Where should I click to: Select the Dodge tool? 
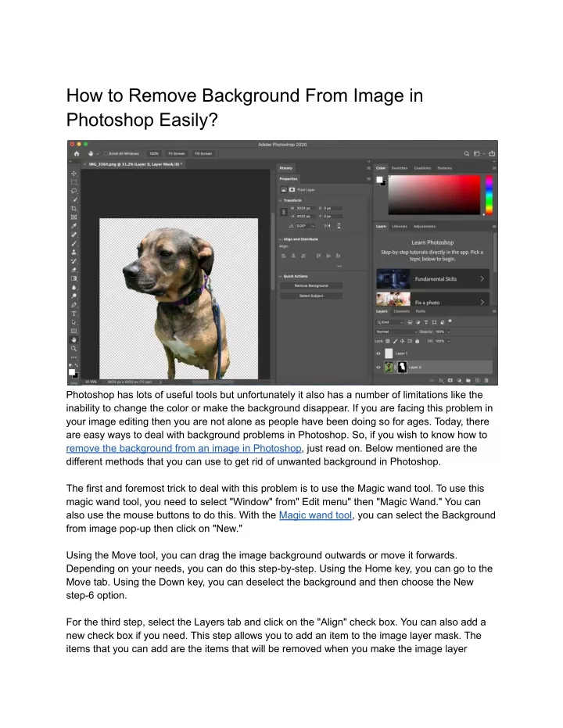point(74,296)
